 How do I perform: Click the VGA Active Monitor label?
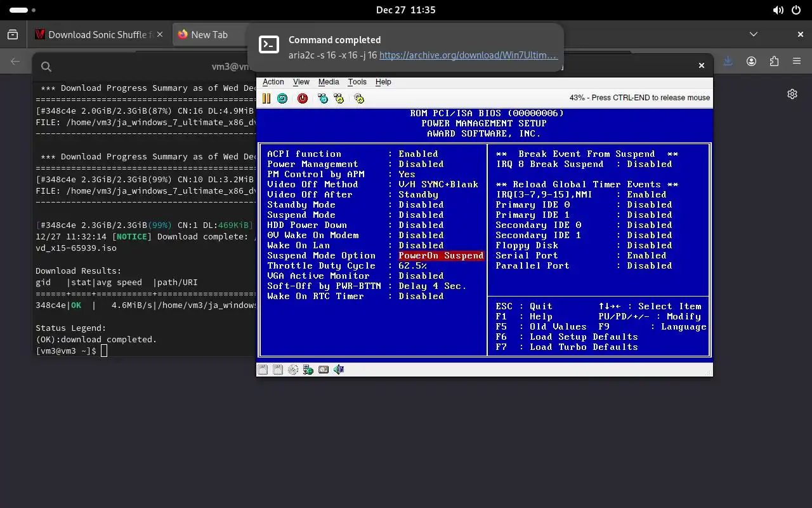[318, 276]
